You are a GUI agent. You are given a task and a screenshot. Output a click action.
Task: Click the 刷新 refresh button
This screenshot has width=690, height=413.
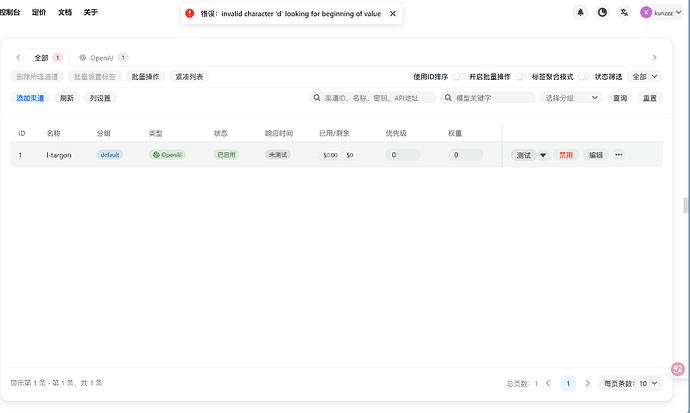coord(66,98)
